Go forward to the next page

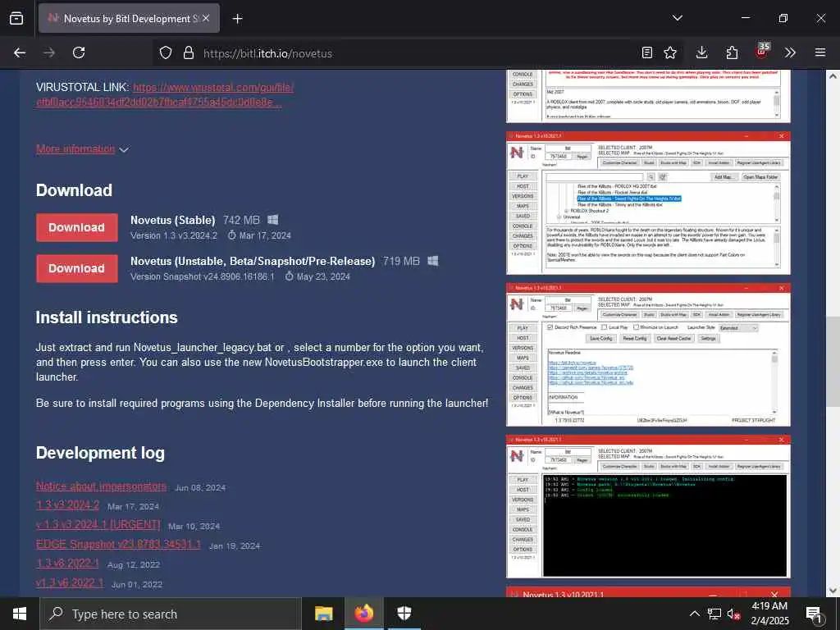49,52
